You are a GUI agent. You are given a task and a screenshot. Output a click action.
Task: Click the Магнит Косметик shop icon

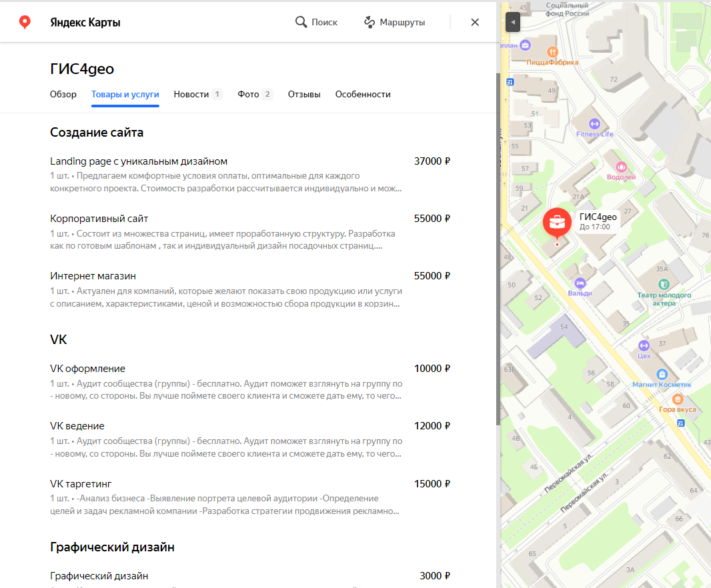click(x=662, y=375)
